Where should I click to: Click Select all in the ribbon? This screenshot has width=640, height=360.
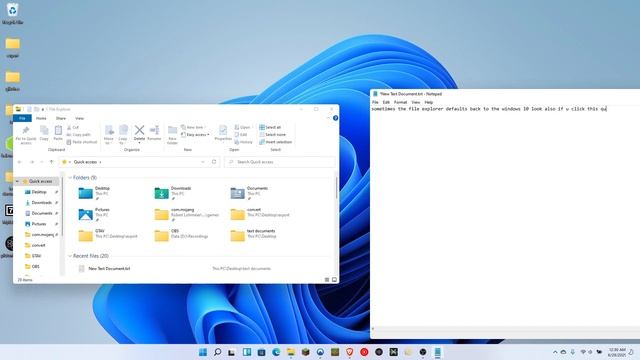(x=270, y=127)
